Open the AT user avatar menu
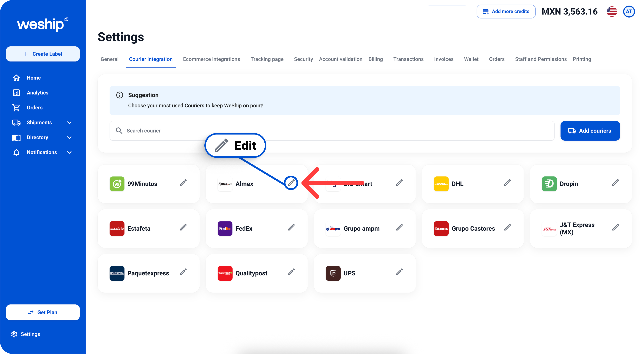Screen dimensions: 644x354 (x=629, y=12)
